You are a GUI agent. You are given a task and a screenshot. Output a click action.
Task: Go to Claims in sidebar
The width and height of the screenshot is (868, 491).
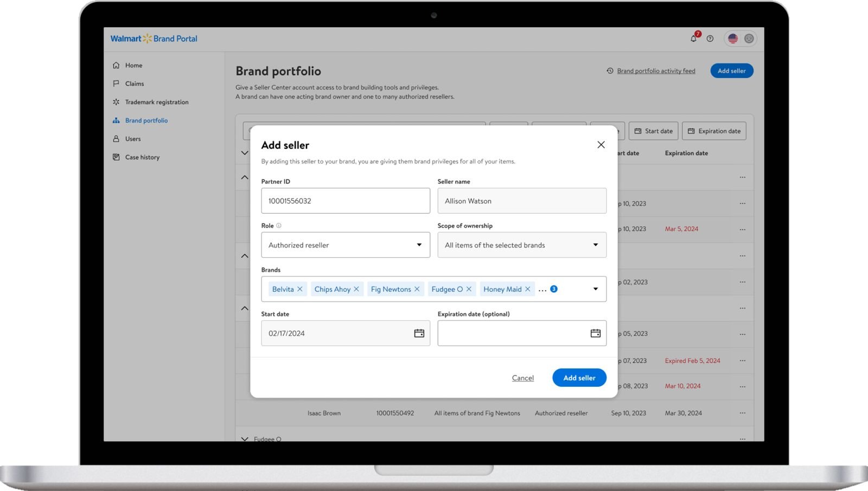pos(135,84)
